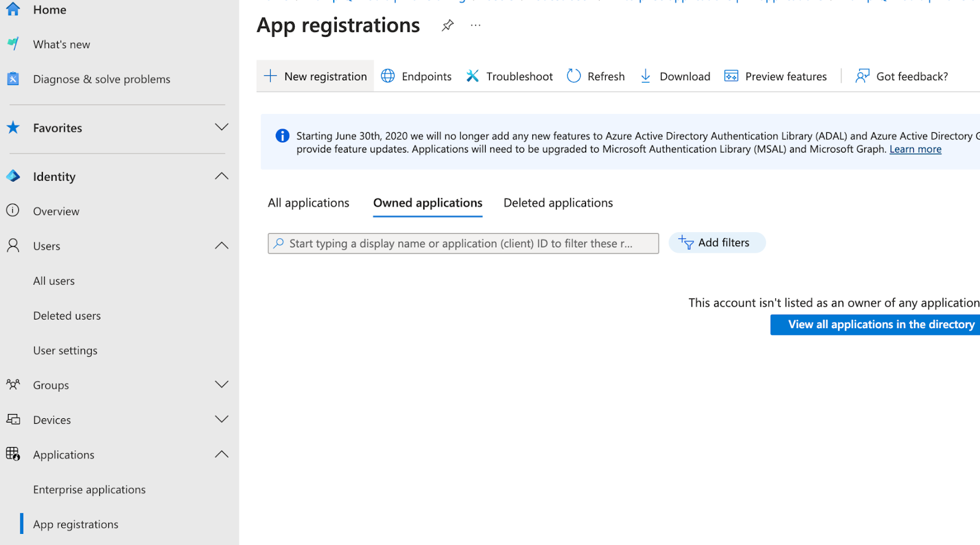Click the What's new icon

coord(13,44)
